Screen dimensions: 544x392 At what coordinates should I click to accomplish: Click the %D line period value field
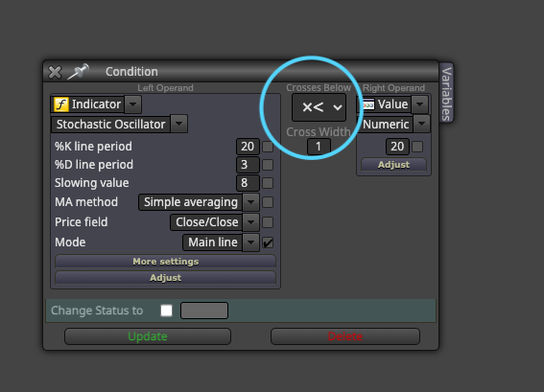click(248, 165)
